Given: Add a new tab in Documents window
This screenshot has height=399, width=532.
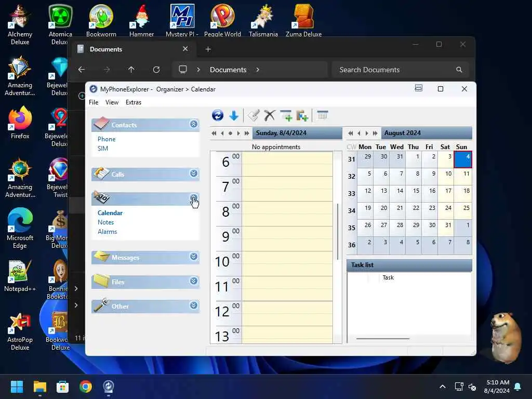Looking at the screenshot, I should coord(208,49).
